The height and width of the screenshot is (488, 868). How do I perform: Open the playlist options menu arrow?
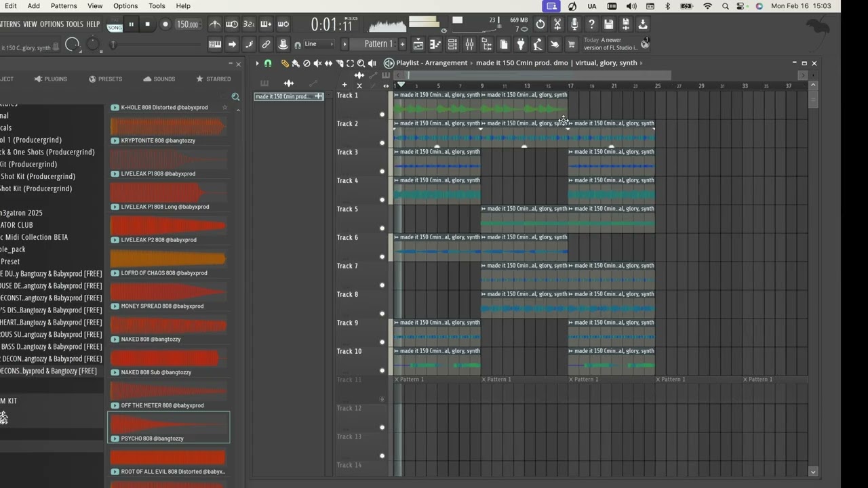tap(257, 63)
